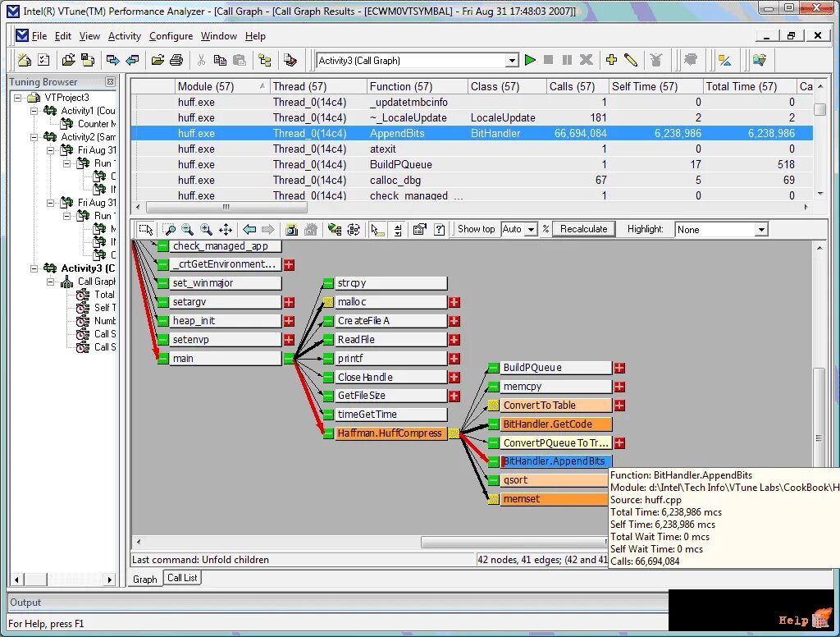Click the zoom-to-region magnifier icon
The height and width of the screenshot is (637, 840).
[x=169, y=230]
